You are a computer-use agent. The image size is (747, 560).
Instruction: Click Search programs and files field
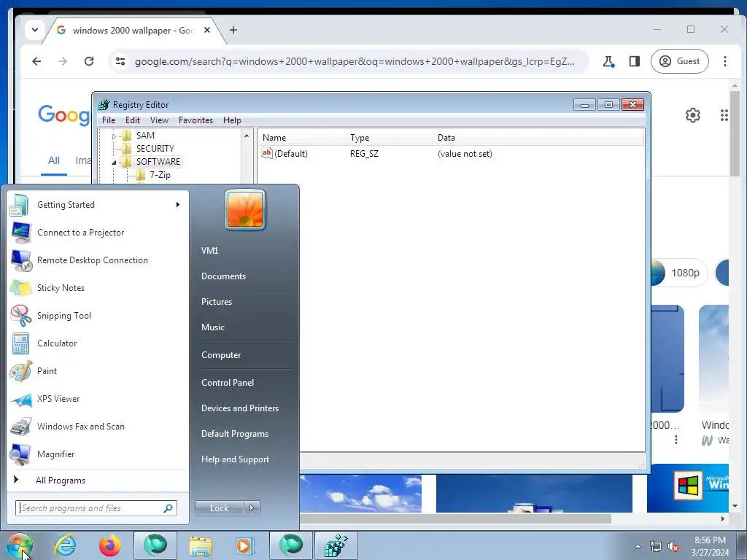96,508
